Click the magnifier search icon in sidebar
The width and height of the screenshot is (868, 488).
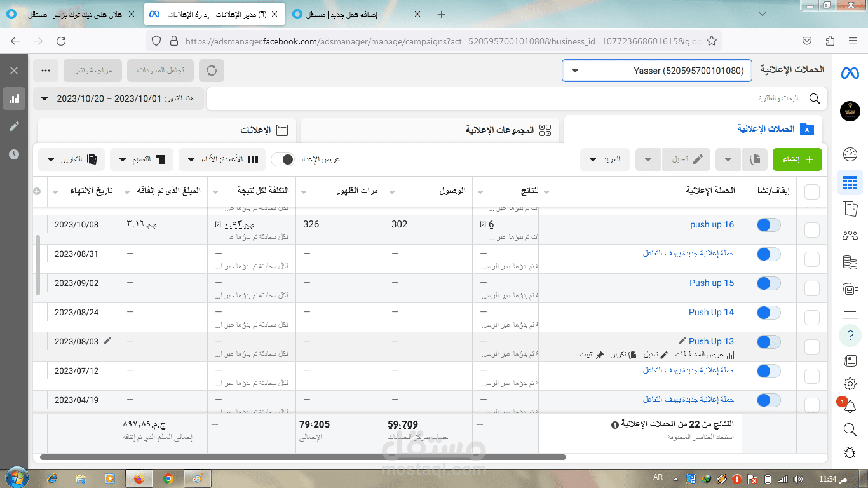click(850, 430)
